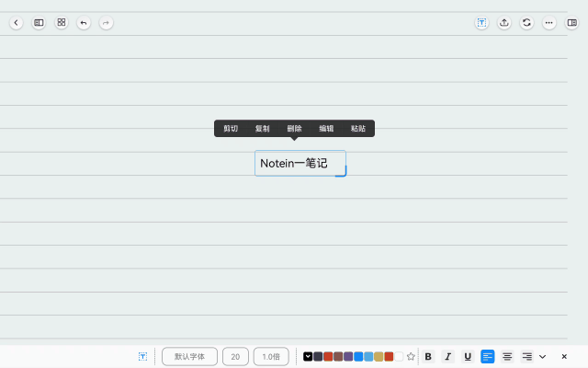Image resolution: width=588 pixels, height=368 pixels.
Task: Align text to the left
Action: [488, 356]
